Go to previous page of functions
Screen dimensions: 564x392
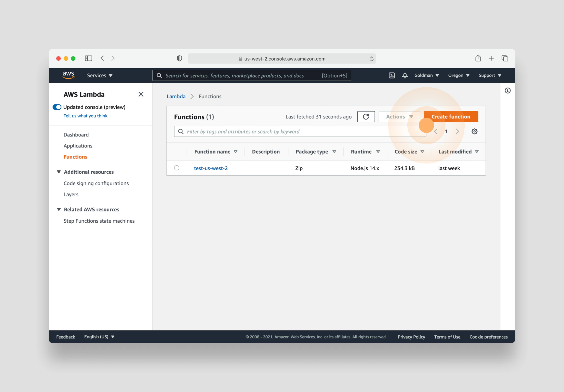coord(436,131)
